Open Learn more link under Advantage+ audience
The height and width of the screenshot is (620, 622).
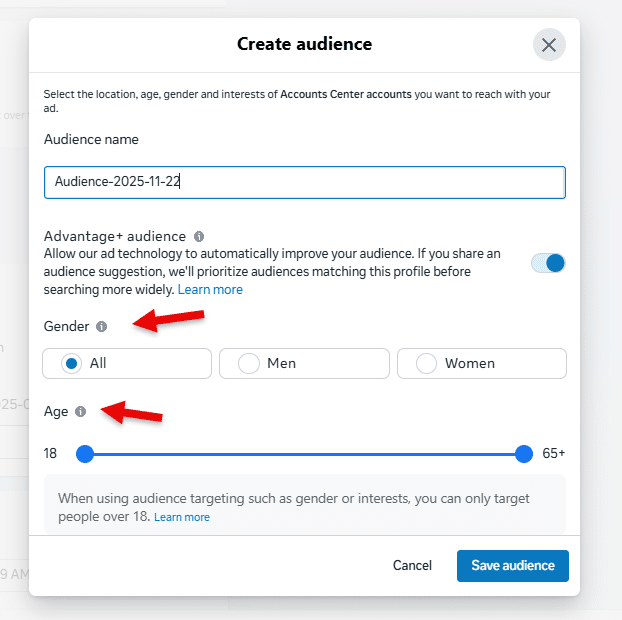click(210, 290)
